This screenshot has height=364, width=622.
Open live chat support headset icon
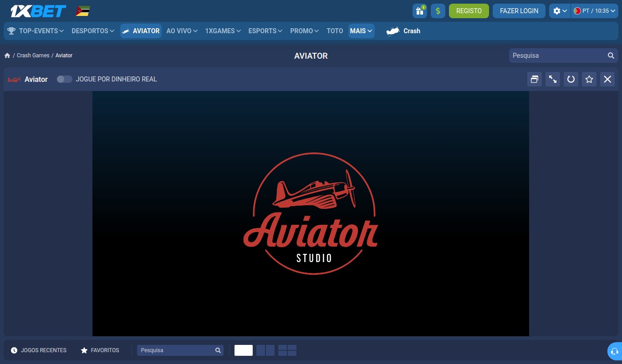615,351
